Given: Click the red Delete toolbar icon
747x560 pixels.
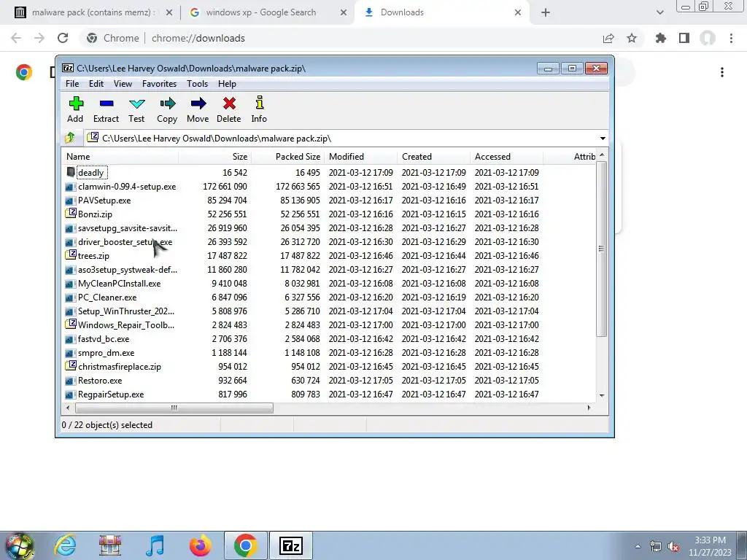Looking at the screenshot, I should (x=228, y=109).
